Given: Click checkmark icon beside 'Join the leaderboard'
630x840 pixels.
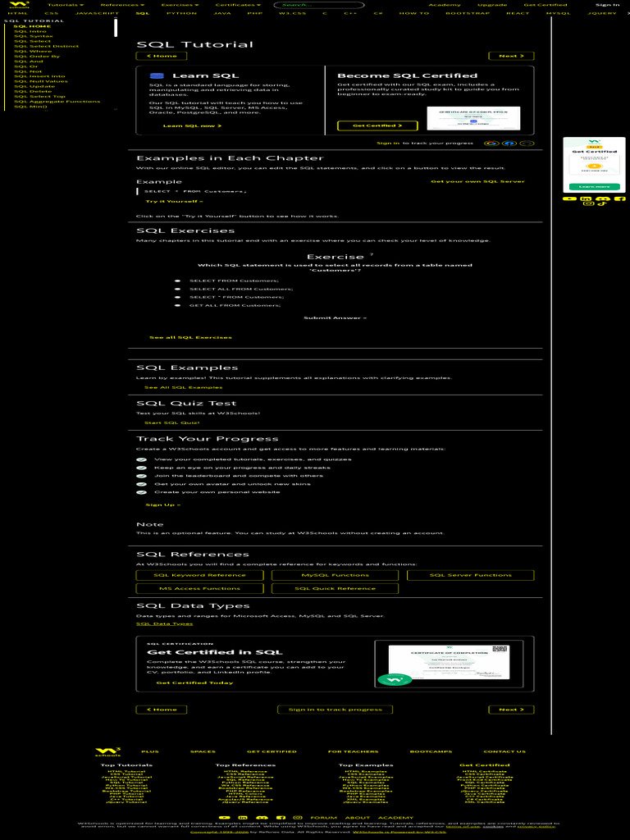Looking at the screenshot, I should click(141, 476).
